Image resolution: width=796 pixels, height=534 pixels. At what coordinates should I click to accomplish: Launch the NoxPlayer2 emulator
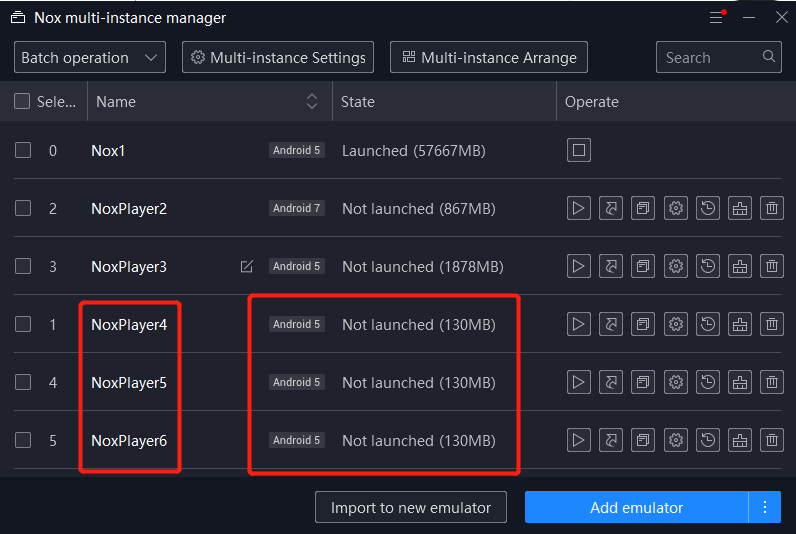[579, 208]
